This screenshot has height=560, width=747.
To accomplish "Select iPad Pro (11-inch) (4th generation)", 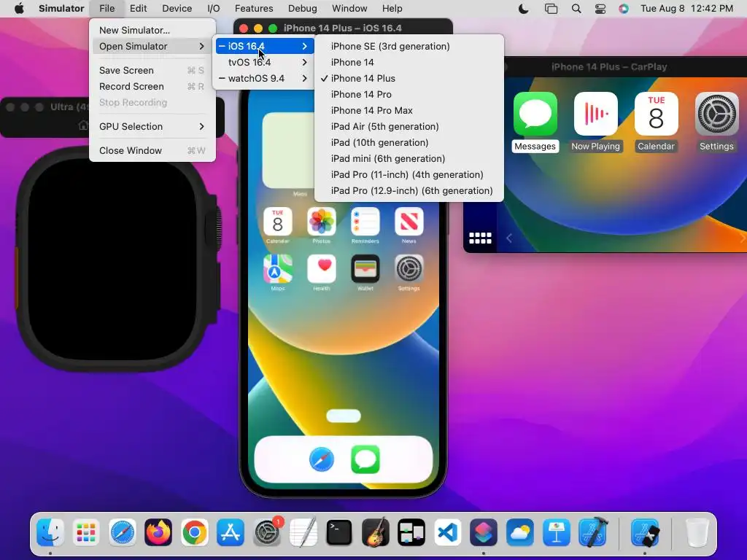I will 409,175.
